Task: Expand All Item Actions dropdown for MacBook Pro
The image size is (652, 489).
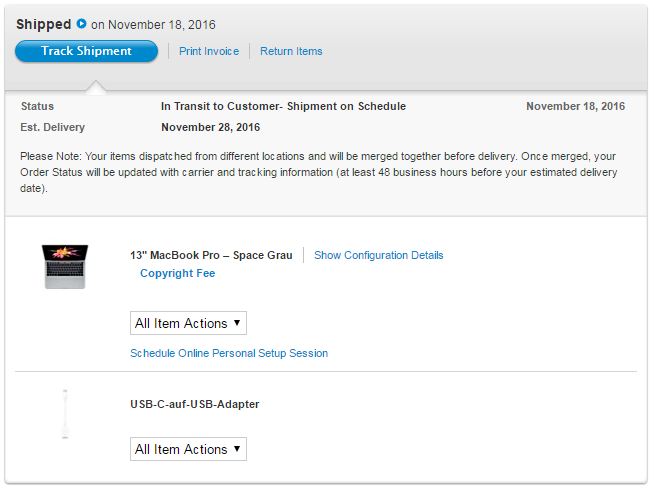Action: [x=188, y=323]
